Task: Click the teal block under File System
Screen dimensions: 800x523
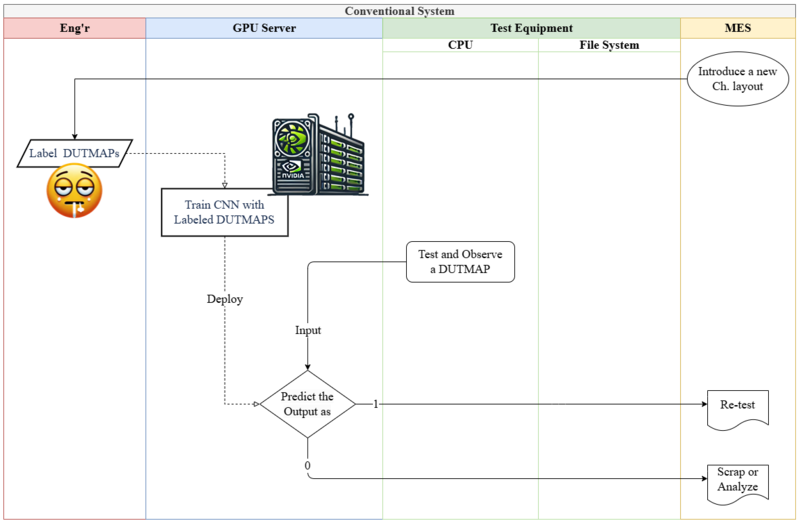Action: (609, 441)
